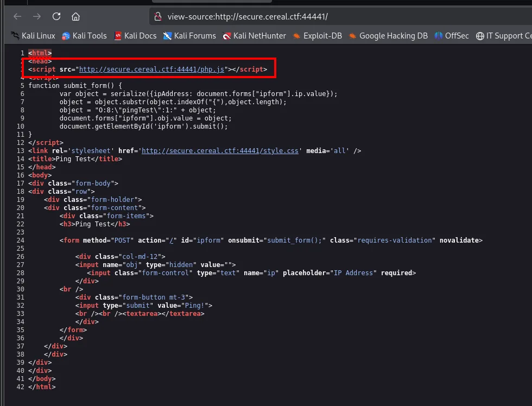Click the 'O:8:\"pingTest\"' code line
Viewport: 532px width, 406px height.
point(138,110)
